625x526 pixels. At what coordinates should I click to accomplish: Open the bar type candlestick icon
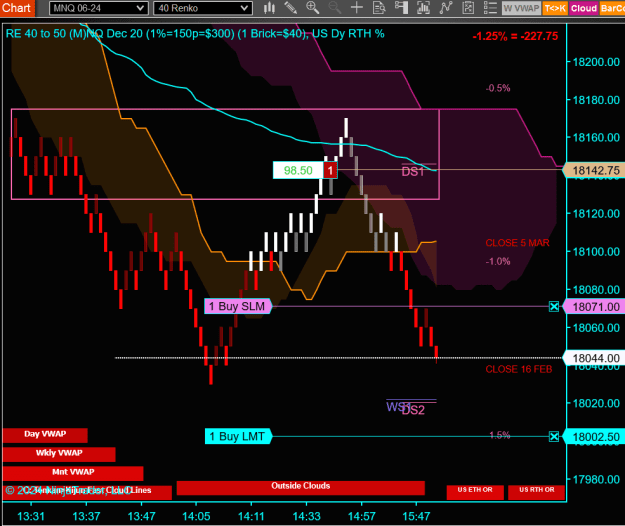(x=269, y=8)
